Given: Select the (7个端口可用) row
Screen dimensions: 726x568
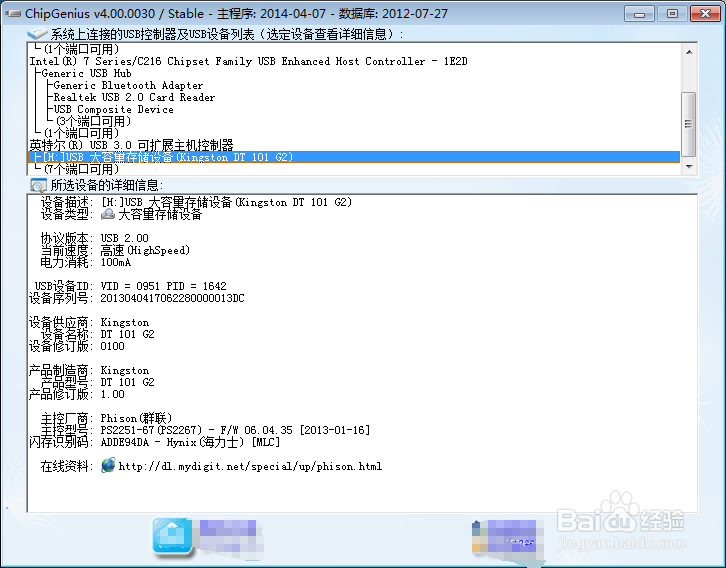Looking at the screenshot, I should (x=81, y=169).
